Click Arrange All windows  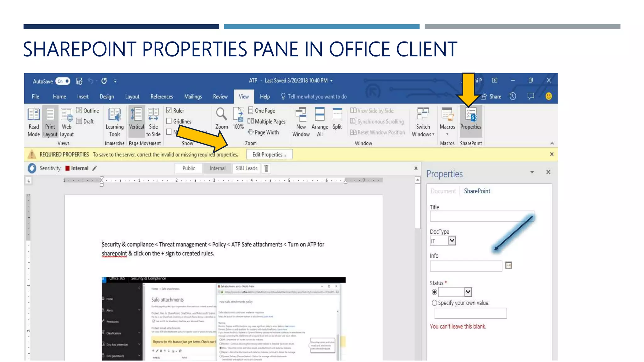click(320, 122)
